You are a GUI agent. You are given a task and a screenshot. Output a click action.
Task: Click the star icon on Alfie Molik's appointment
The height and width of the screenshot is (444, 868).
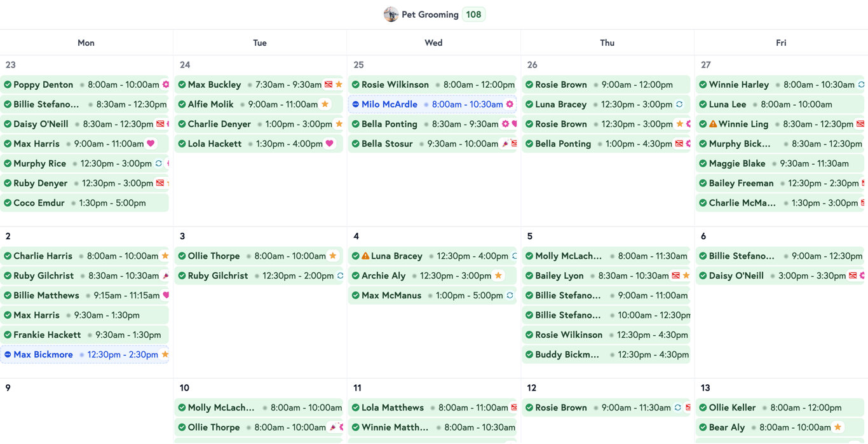pos(325,104)
